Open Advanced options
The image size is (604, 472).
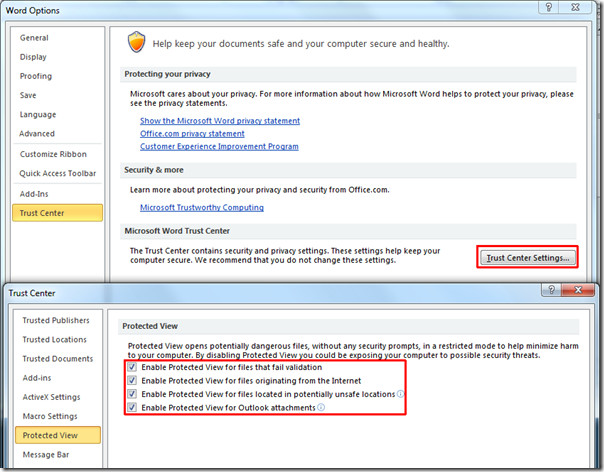57,134
